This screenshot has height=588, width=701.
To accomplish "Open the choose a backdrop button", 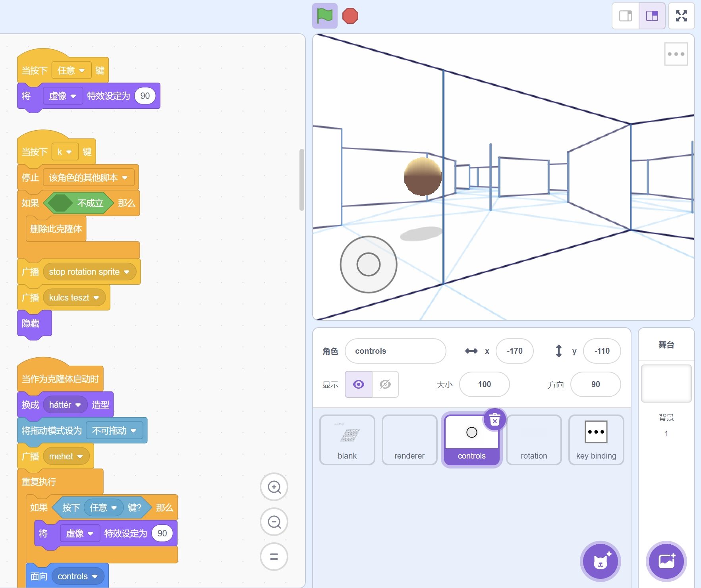I will pyautogui.click(x=666, y=561).
